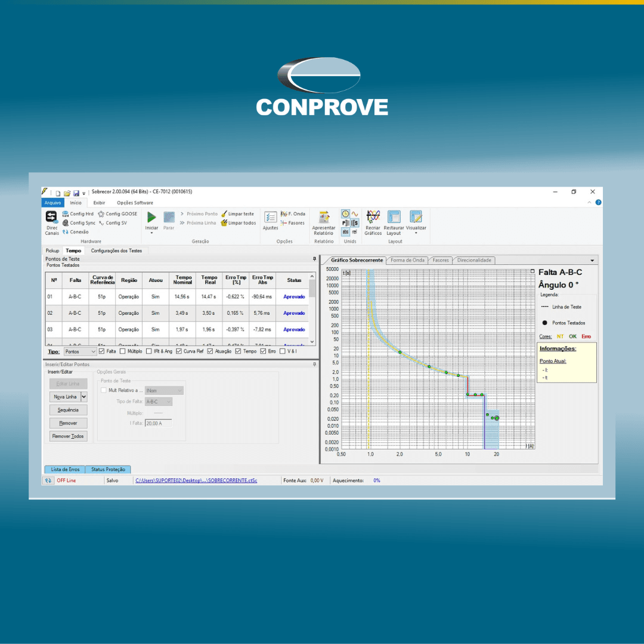Select the Iniciar test icon
This screenshot has height=644, width=644.
(151, 218)
